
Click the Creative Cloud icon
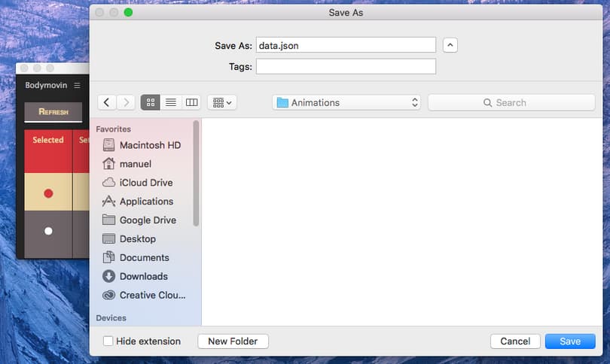point(108,296)
